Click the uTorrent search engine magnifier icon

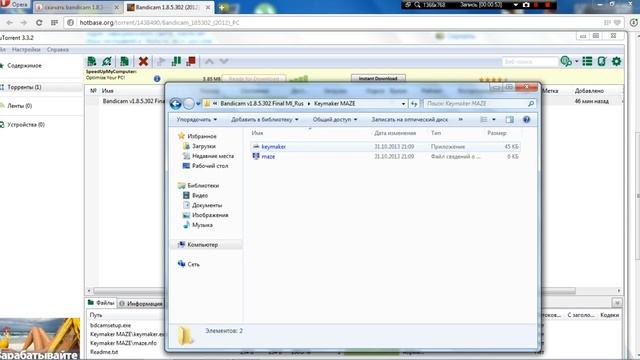[566, 62]
